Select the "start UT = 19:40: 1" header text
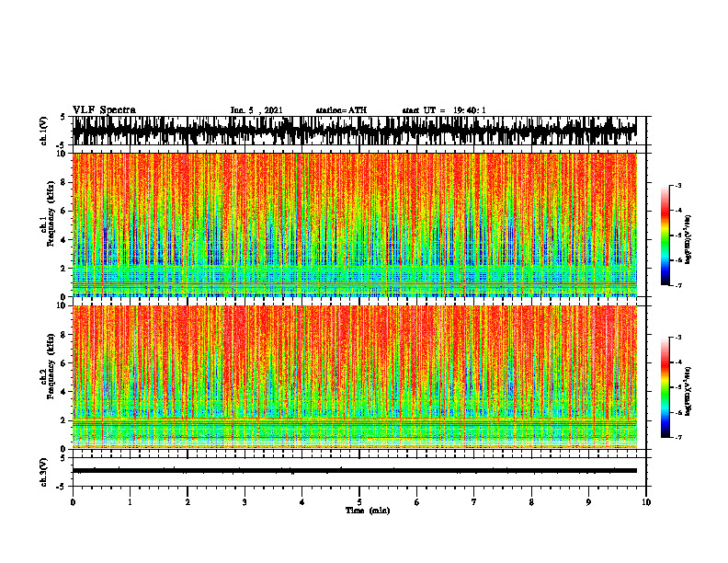 [x=444, y=110]
